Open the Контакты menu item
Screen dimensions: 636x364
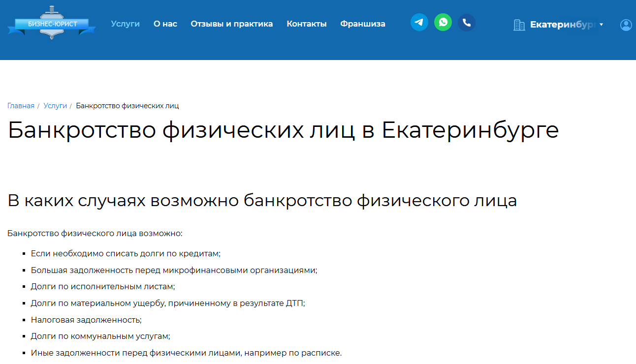307,24
